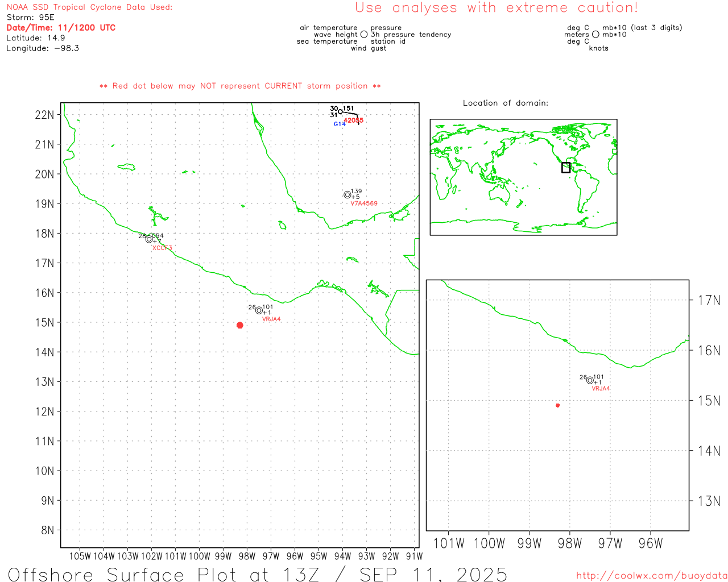Click the 101W longitude label on the inset map
The width and height of the screenshot is (728, 582).
(449, 543)
